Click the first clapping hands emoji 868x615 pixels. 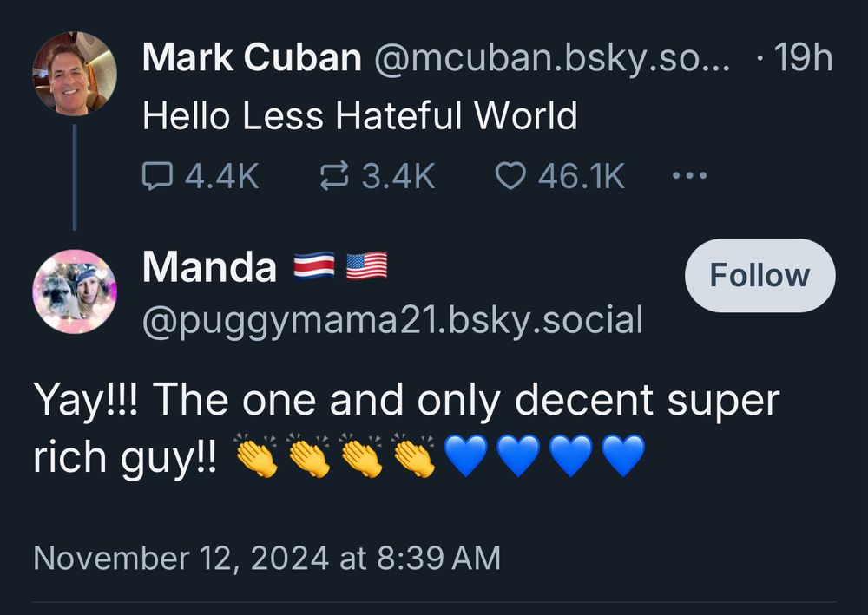(x=256, y=458)
